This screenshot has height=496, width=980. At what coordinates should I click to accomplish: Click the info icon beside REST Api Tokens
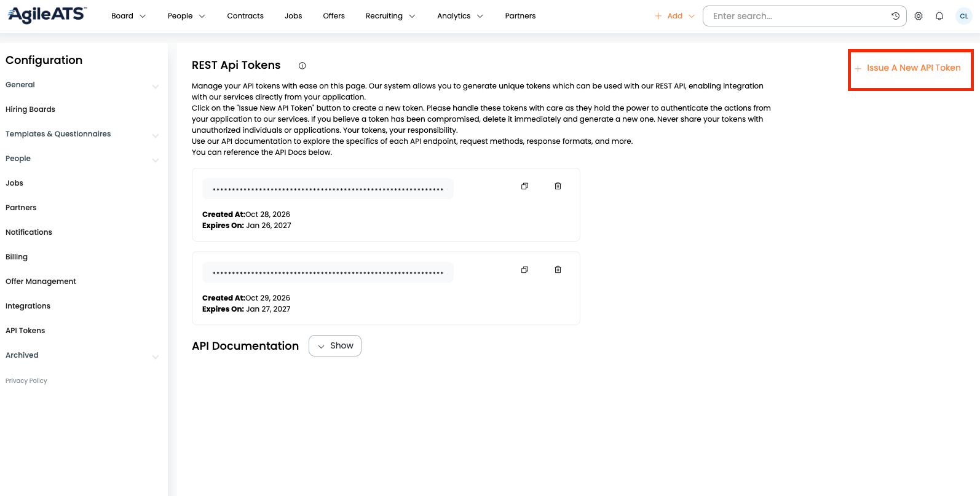pos(302,66)
